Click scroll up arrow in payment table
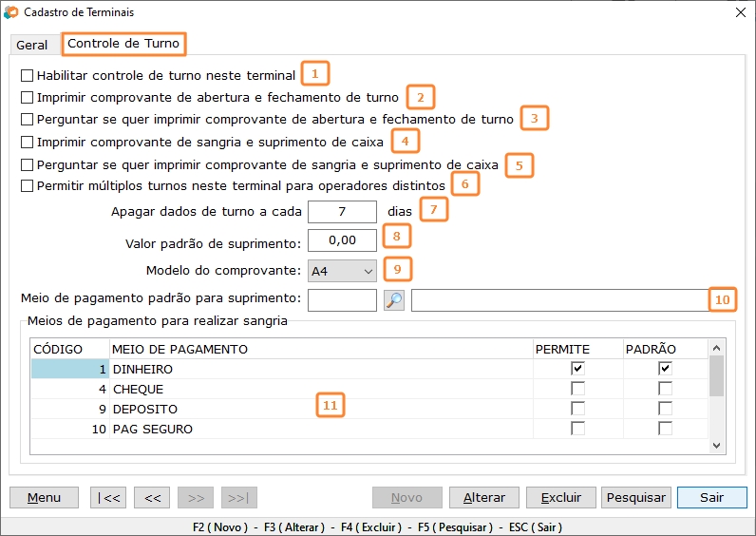Image resolution: width=756 pixels, height=536 pixels. tap(716, 348)
